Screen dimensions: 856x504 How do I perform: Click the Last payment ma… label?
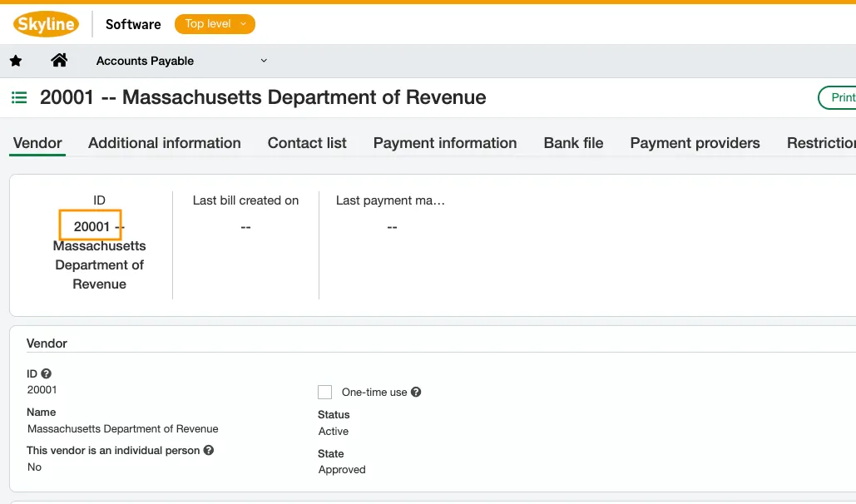click(x=390, y=200)
